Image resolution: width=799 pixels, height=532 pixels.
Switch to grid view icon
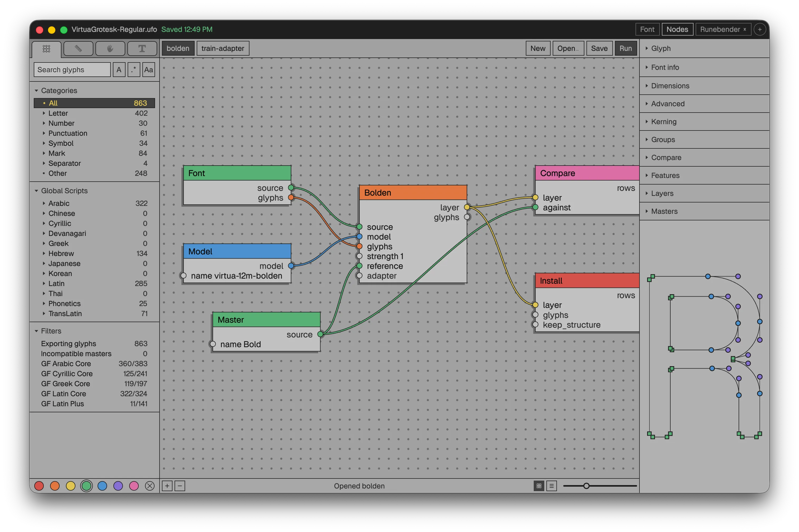(x=539, y=486)
